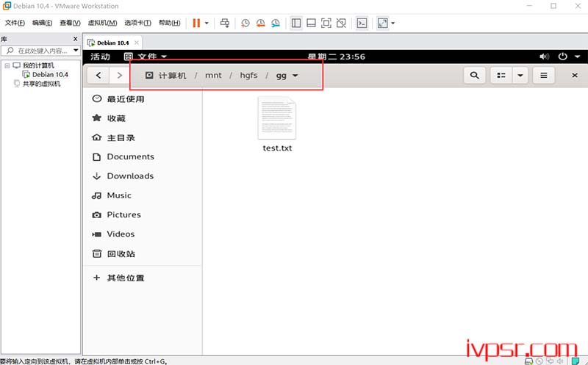Click the CD/DVD status bar icon

click(539, 361)
